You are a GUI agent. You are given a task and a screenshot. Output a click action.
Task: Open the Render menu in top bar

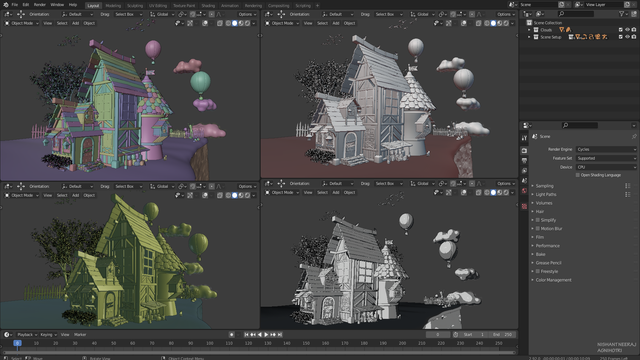40,4
